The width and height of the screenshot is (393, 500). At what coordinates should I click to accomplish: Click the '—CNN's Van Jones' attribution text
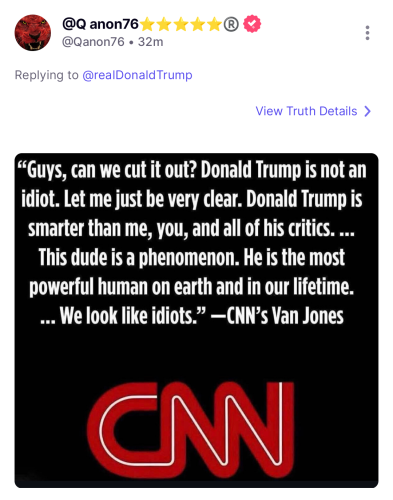[x=277, y=316]
